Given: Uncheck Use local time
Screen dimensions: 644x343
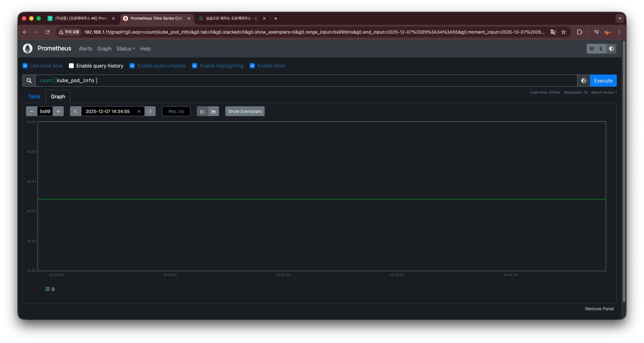Looking at the screenshot, I should (25, 66).
